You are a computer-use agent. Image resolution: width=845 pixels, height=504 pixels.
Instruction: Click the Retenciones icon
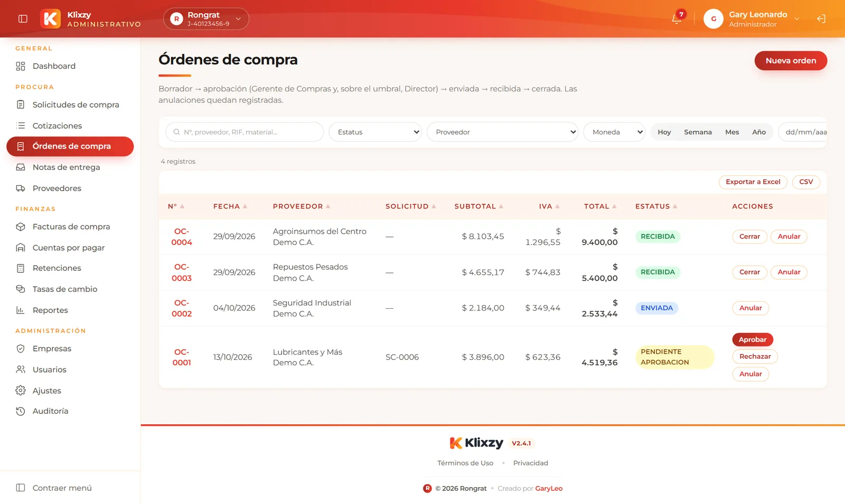[21, 268]
